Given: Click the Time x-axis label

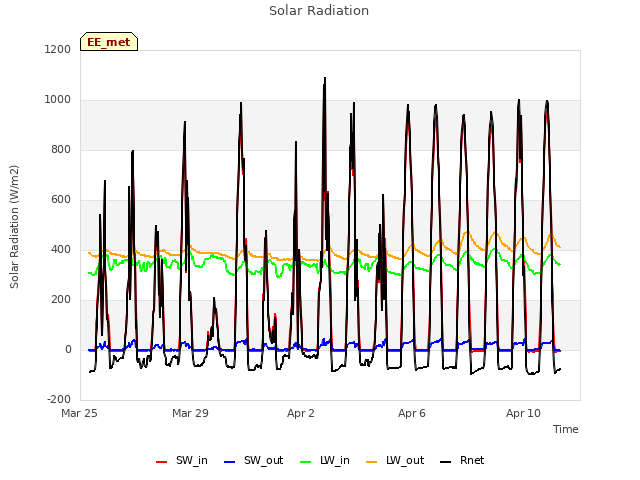Looking at the screenshot, I should point(566,429).
